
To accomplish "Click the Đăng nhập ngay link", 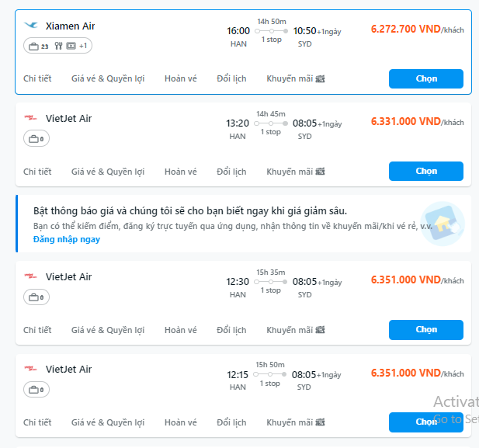I will point(67,239).
